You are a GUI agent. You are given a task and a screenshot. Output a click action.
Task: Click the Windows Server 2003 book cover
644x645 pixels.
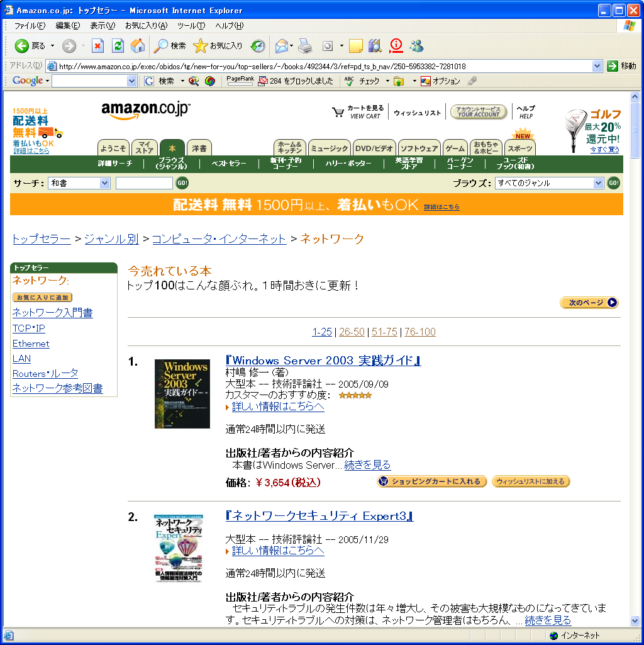point(182,394)
